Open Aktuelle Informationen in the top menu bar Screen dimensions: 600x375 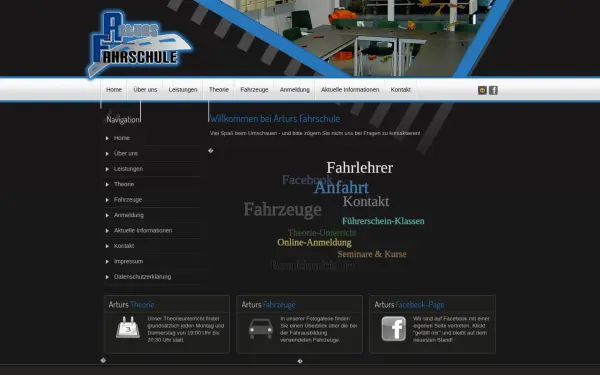coord(350,90)
